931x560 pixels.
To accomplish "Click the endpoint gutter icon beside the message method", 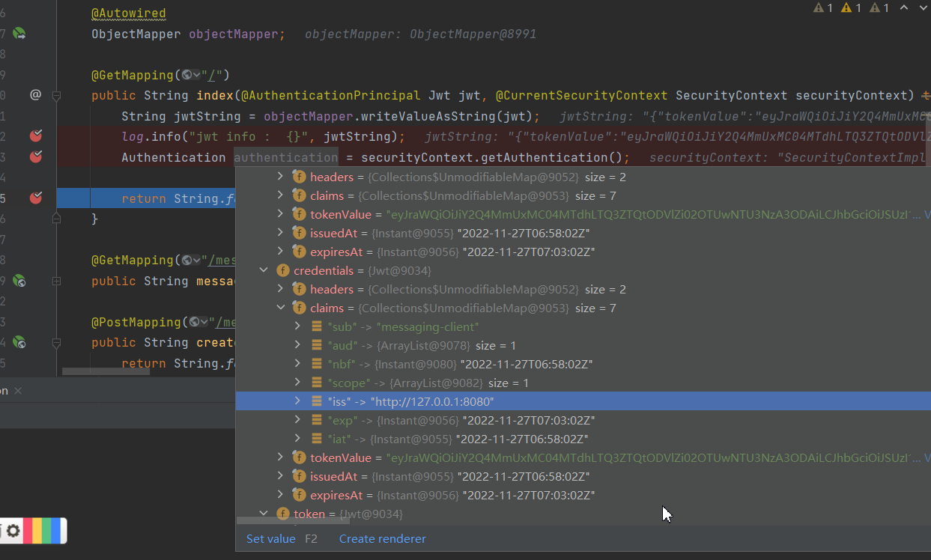I will (19, 281).
